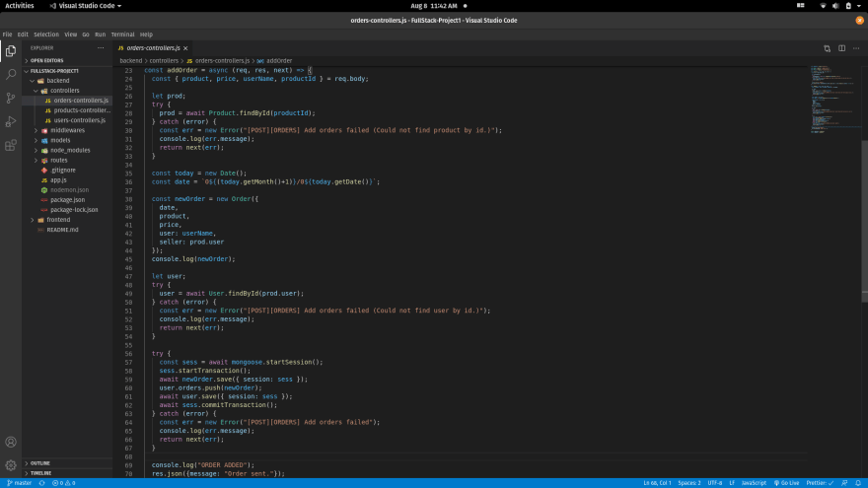Click the open changes icon in editor toolbar
This screenshot has width=868, height=488.
[x=827, y=48]
